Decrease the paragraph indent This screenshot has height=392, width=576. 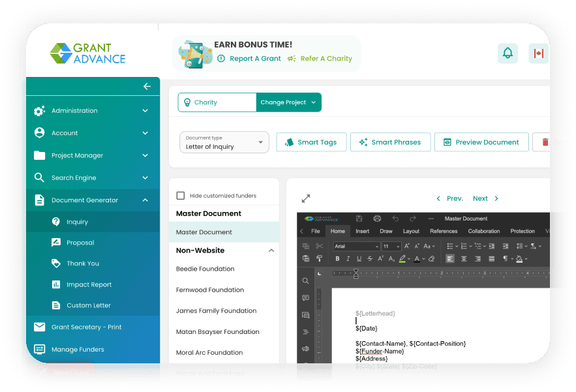(x=492, y=246)
